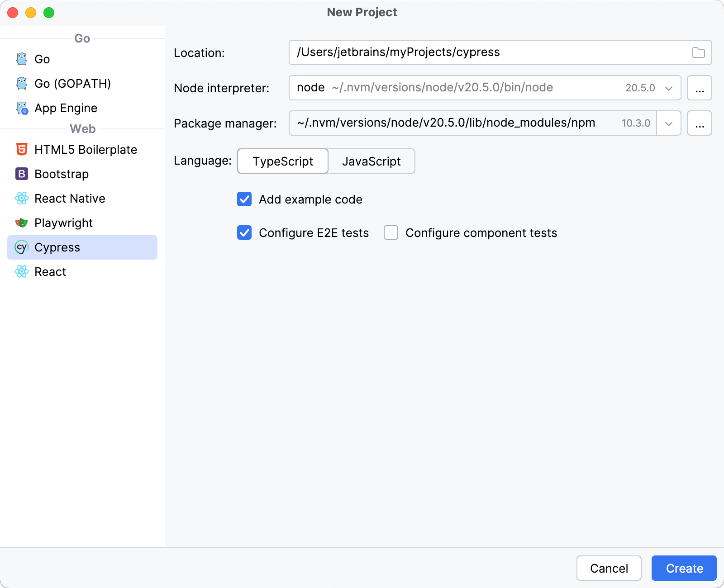The width and height of the screenshot is (724, 588).
Task: Click the Playwright masks icon
Action: [22, 223]
